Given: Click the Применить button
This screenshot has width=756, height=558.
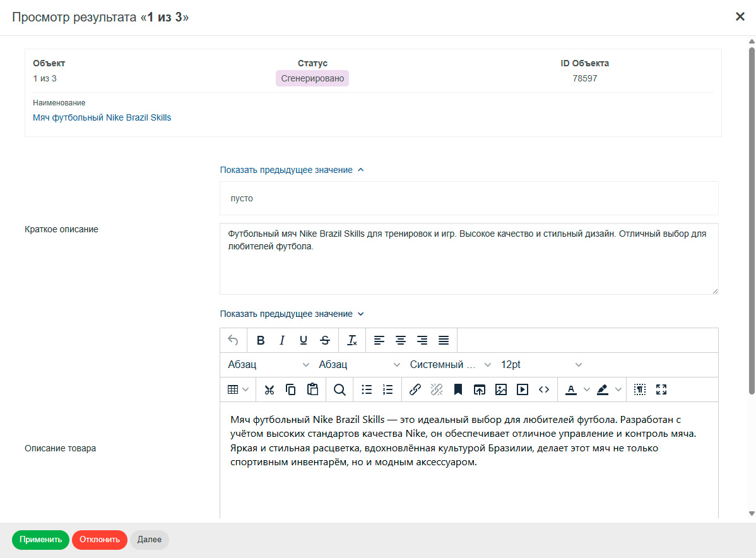Looking at the screenshot, I should pos(40,539).
